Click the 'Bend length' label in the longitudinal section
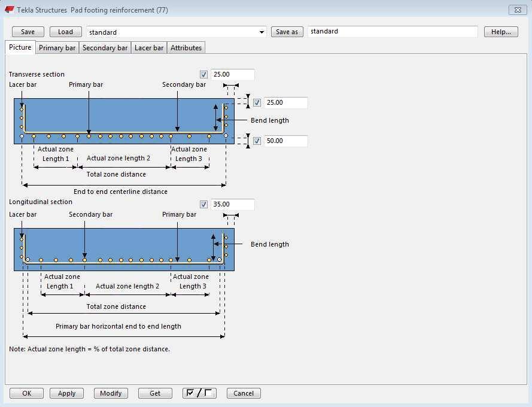The image size is (532, 407). [x=270, y=244]
